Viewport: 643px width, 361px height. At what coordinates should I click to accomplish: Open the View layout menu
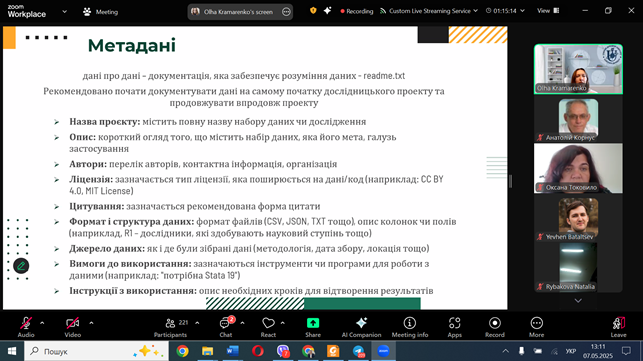[548, 11]
